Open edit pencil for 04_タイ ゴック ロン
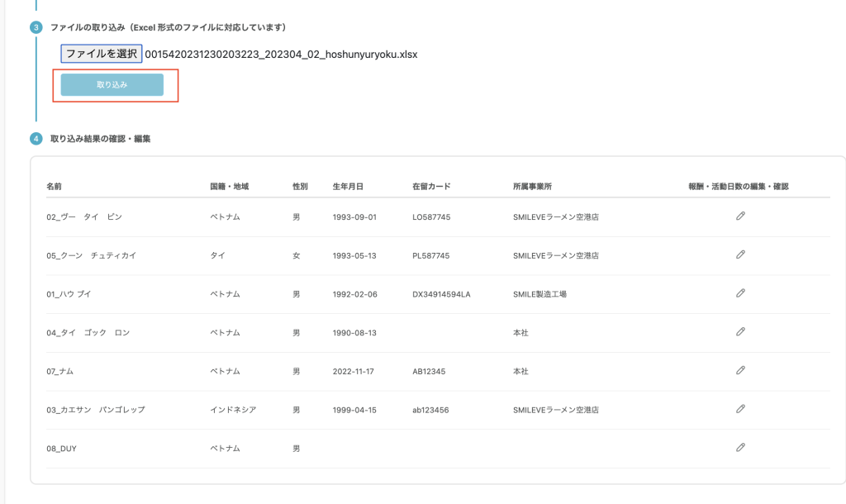 point(740,332)
